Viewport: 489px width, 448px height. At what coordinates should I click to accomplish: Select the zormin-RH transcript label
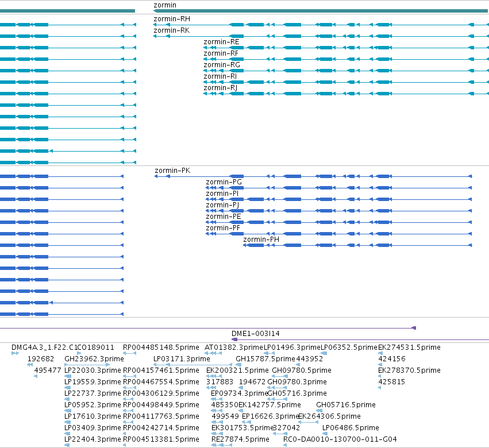[172, 19]
